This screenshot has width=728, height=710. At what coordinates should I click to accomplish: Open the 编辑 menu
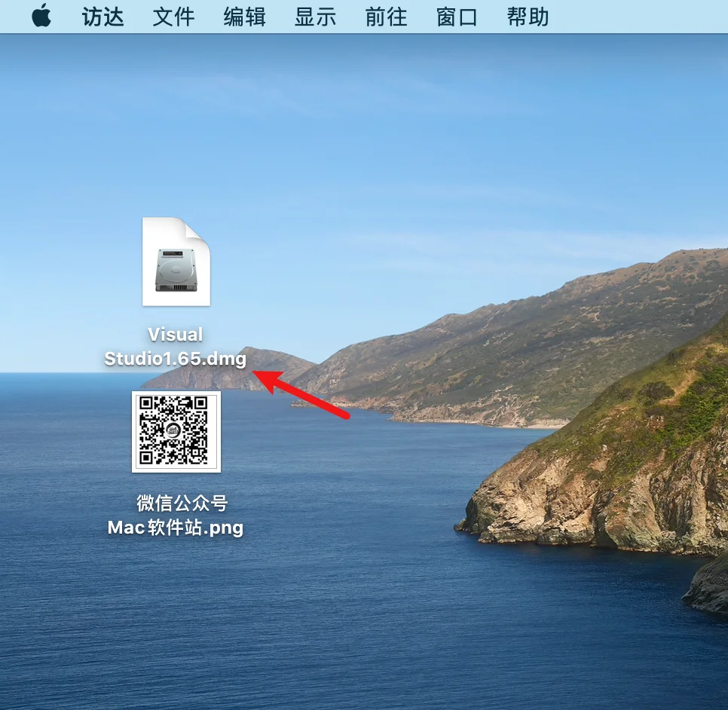[x=245, y=17]
